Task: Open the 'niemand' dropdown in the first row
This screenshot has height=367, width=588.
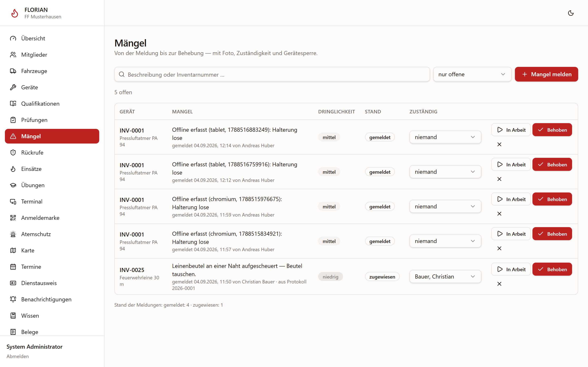Action: 445,137
